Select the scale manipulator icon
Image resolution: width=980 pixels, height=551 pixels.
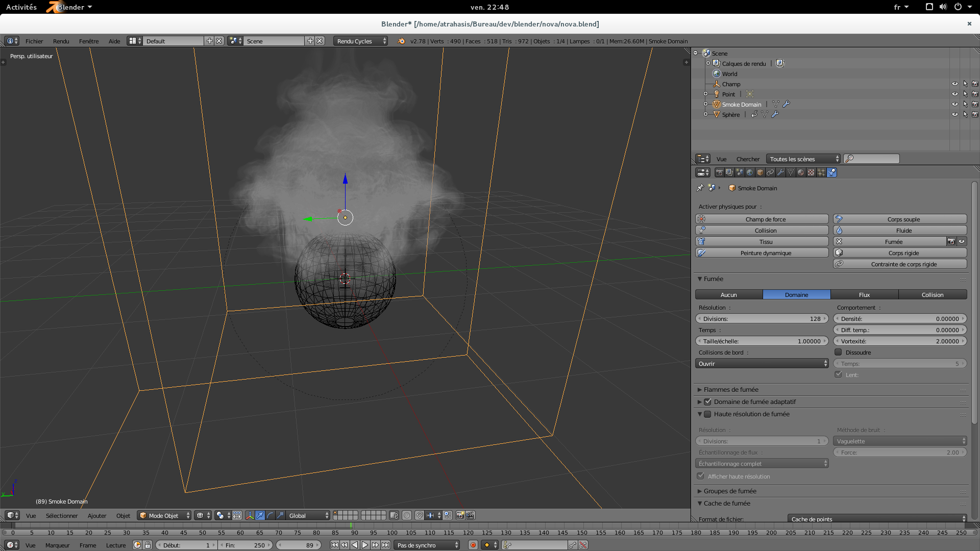280,515
